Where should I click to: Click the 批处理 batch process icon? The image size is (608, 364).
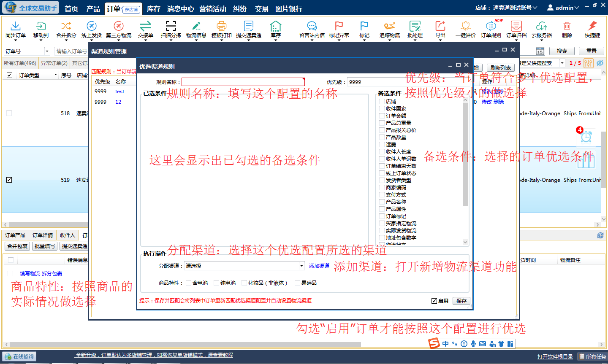click(x=415, y=26)
